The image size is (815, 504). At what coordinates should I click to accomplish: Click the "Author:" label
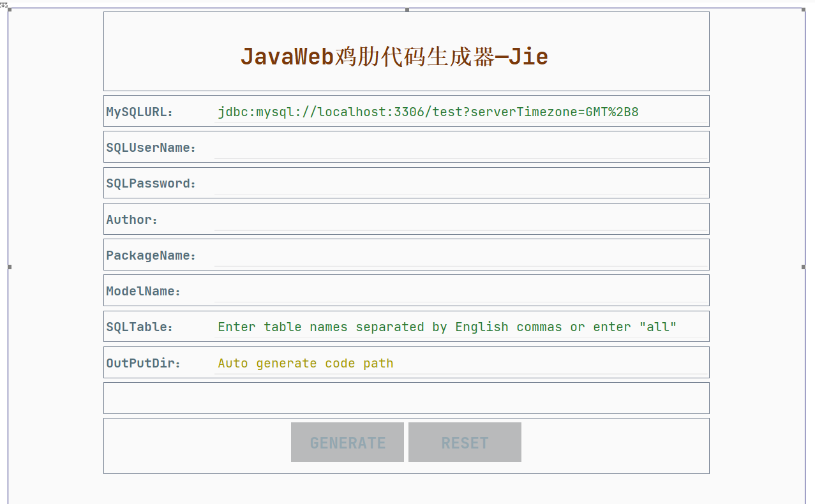click(131, 219)
